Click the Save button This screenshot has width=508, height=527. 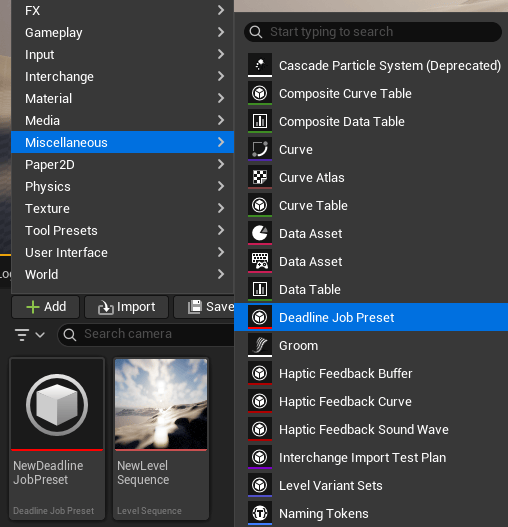click(204, 307)
